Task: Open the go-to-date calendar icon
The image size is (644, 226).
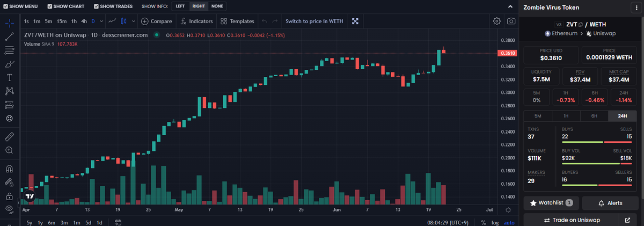Action: click(x=118, y=222)
